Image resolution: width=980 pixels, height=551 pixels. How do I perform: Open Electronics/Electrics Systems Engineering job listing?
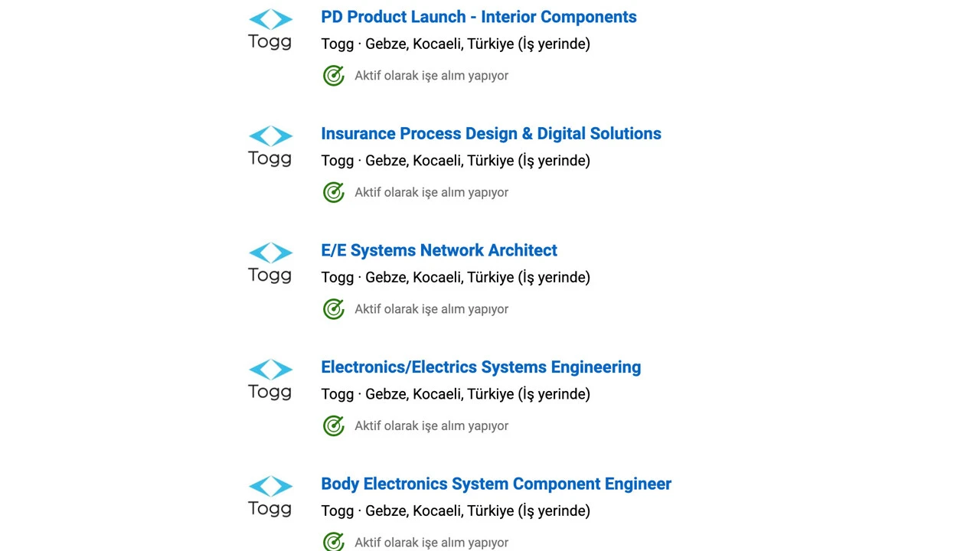[x=481, y=367]
